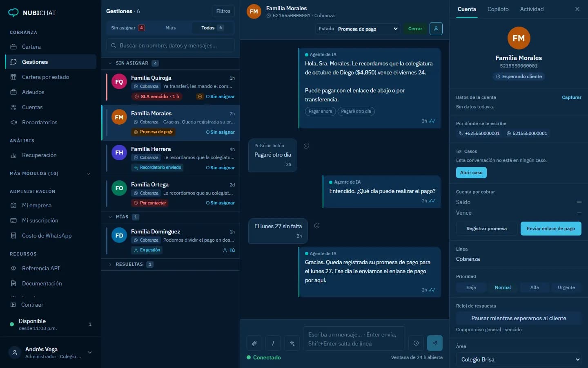Open the Cuentas section
588x368 pixels.
[51, 107]
